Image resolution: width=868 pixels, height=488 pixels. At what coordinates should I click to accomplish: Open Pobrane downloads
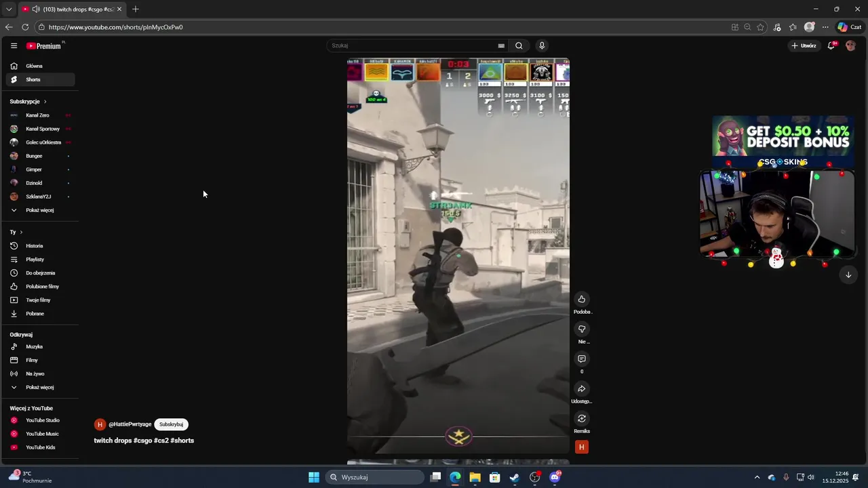point(41,313)
